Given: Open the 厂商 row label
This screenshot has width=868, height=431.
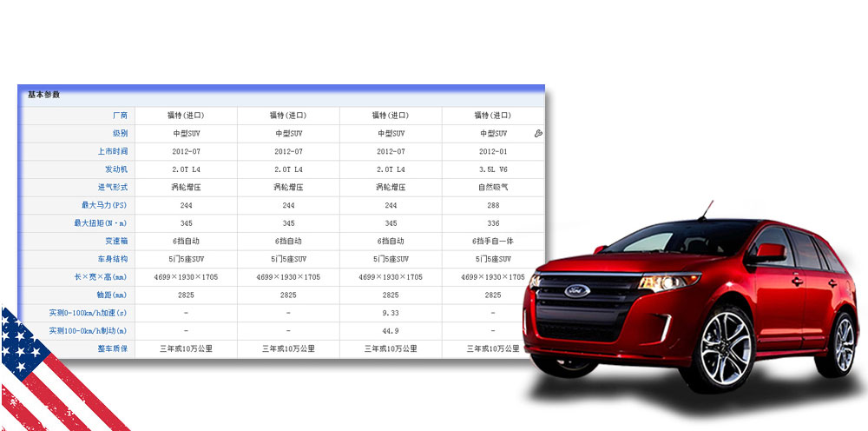Looking at the screenshot, I should [x=119, y=116].
